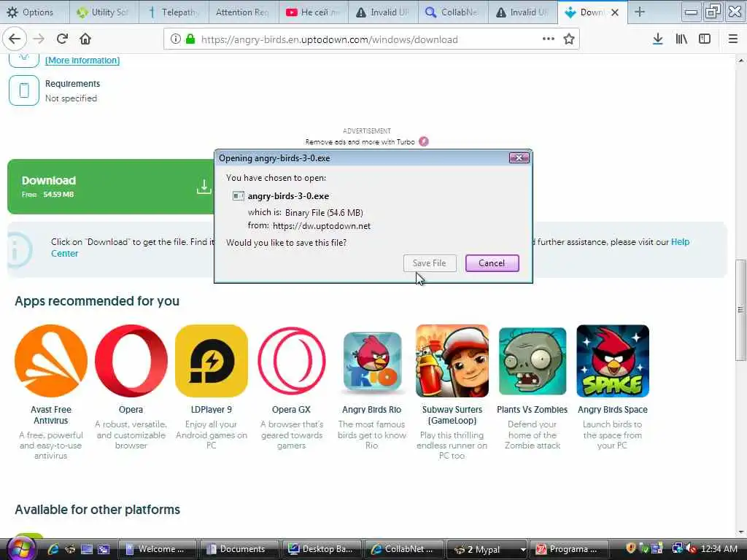This screenshot has width=747, height=560.
Task: Open the browser hamburger menu
Action: pos(733,39)
